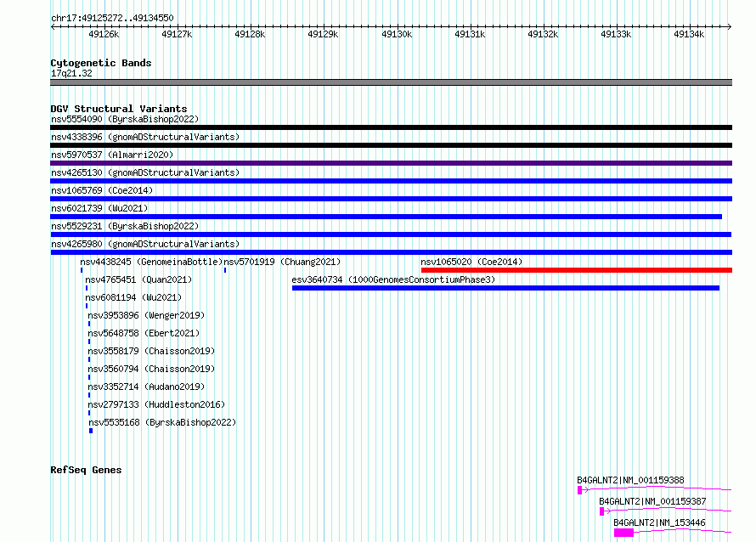The image size is (756, 542).
Task: Click the 49130k ruler tick label
Action: (x=397, y=34)
